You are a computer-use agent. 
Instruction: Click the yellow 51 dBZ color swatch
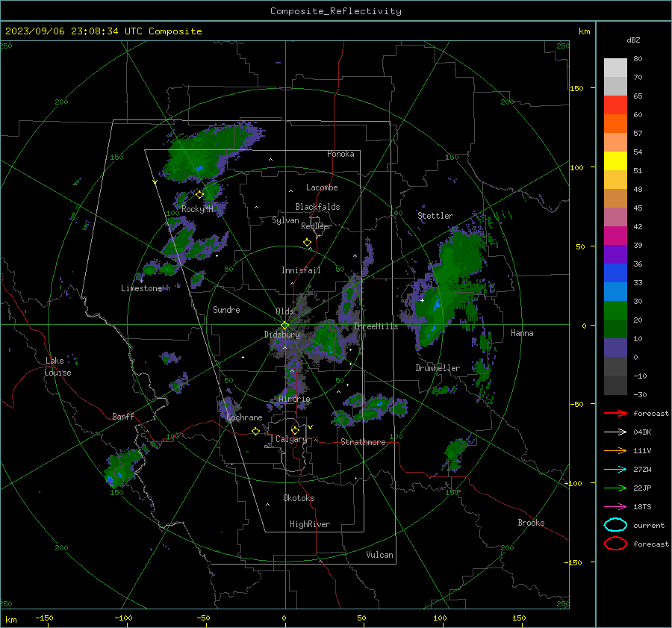[615, 161]
